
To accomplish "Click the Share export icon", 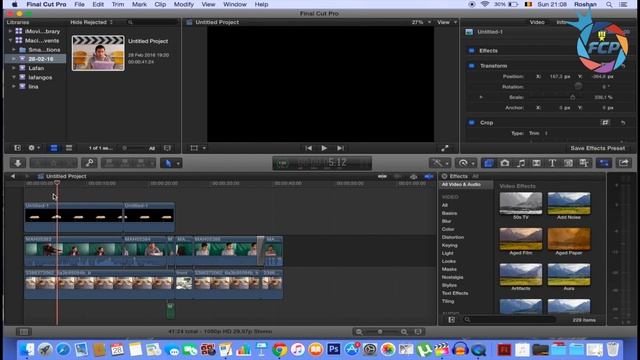I will [x=624, y=163].
